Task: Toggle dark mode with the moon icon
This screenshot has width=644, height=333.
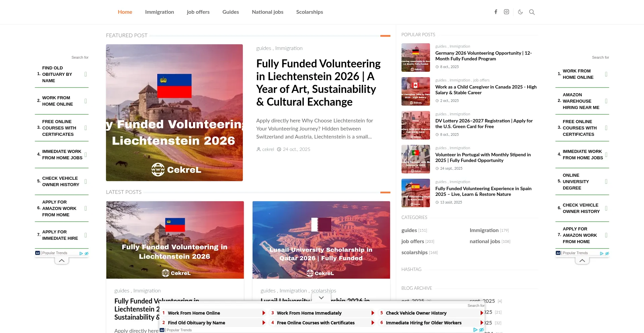Action: point(520,12)
